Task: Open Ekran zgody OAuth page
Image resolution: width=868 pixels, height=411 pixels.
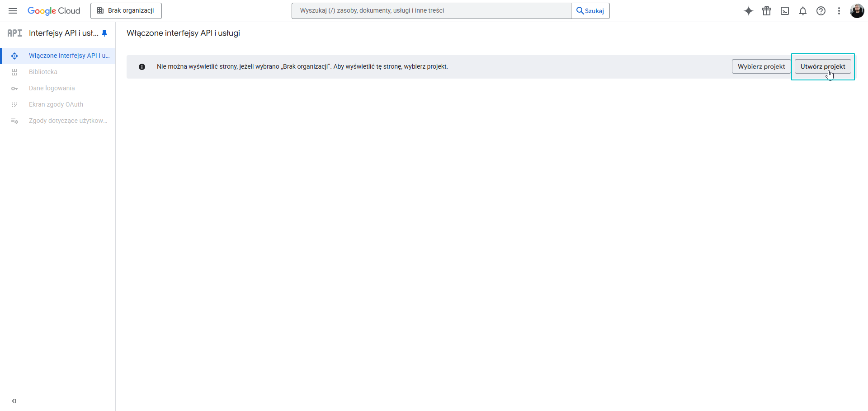Action: click(x=56, y=104)
